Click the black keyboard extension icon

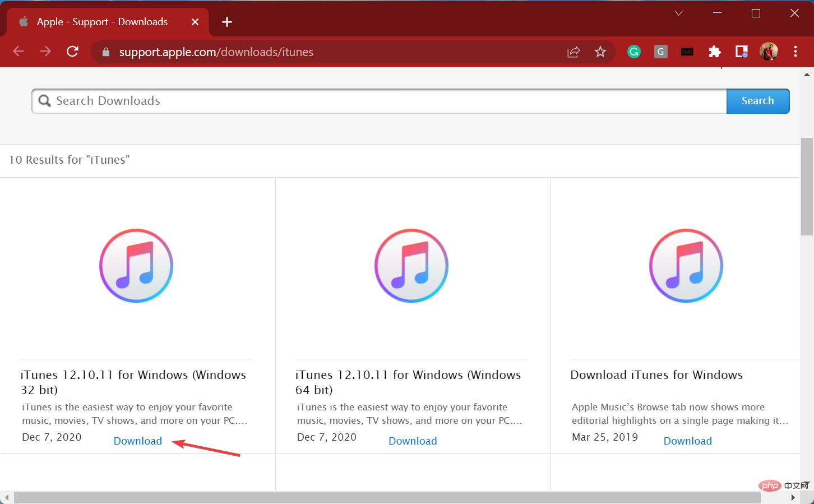(x=687, y=52)
